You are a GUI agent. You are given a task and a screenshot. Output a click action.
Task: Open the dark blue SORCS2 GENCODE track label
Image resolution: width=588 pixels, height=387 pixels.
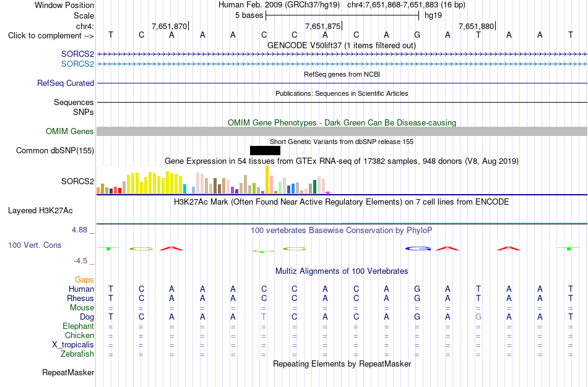point(77,54)
